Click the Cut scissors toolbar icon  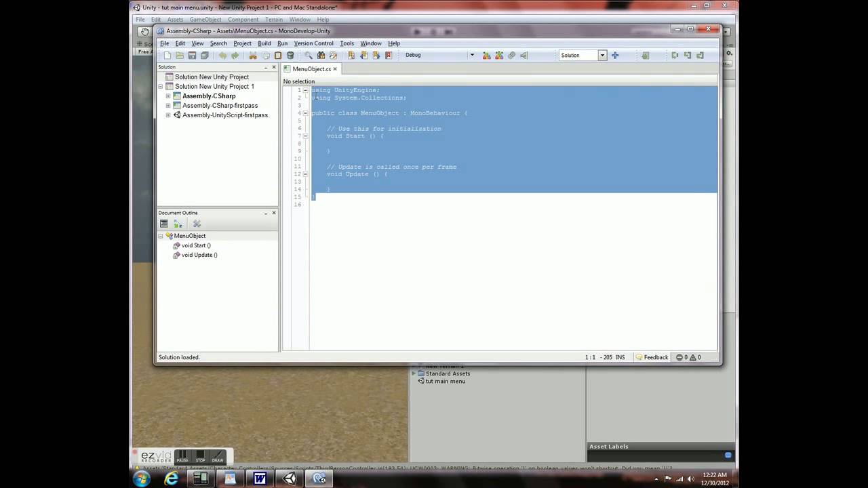click(x=253, y=56)
